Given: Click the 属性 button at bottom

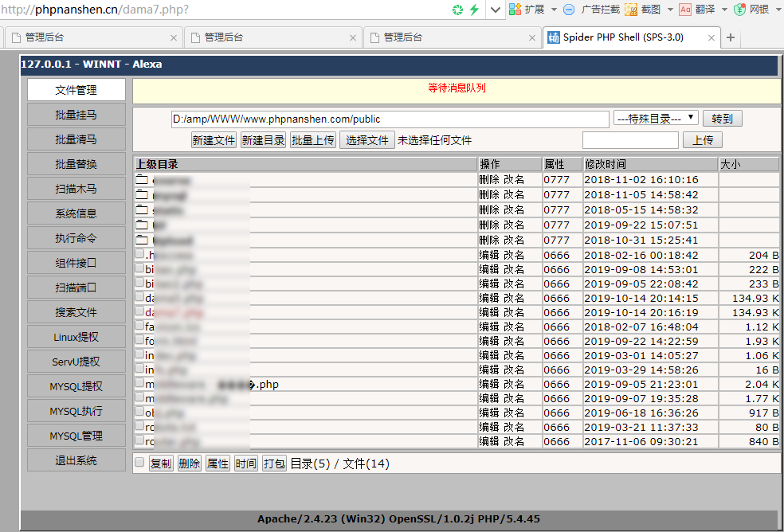Looking at the screenshot, I should pos(218,464).
